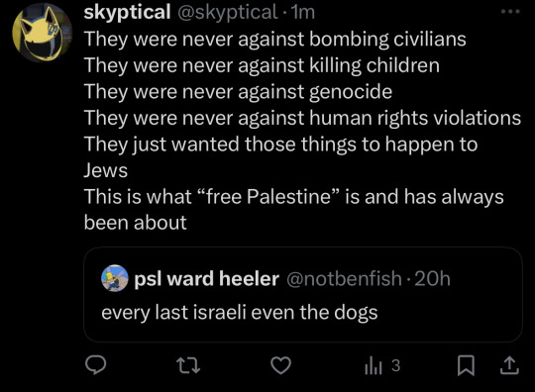This screenshot has width=535, height=392.
Task: View analytics via bar chart icon
Action: 373,365
